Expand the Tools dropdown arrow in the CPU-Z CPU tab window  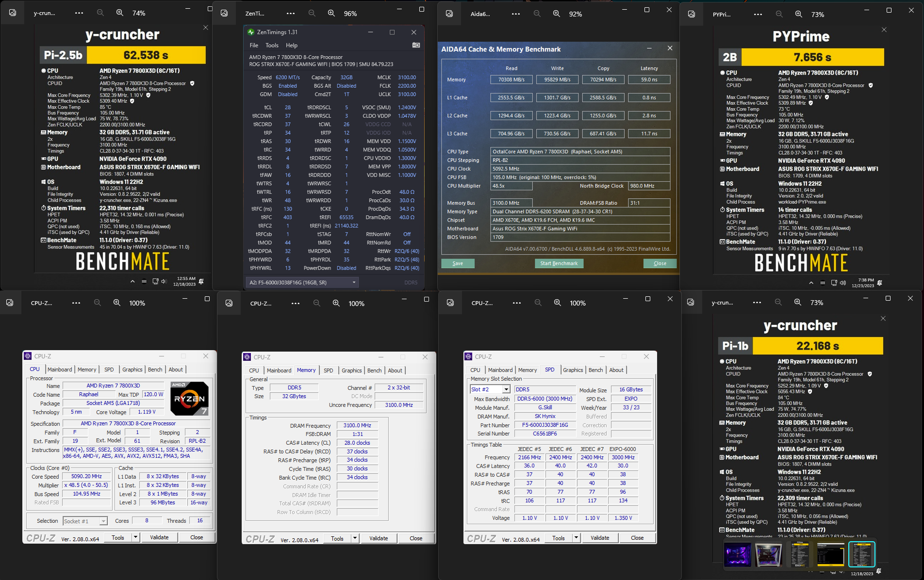coord(135,537)
